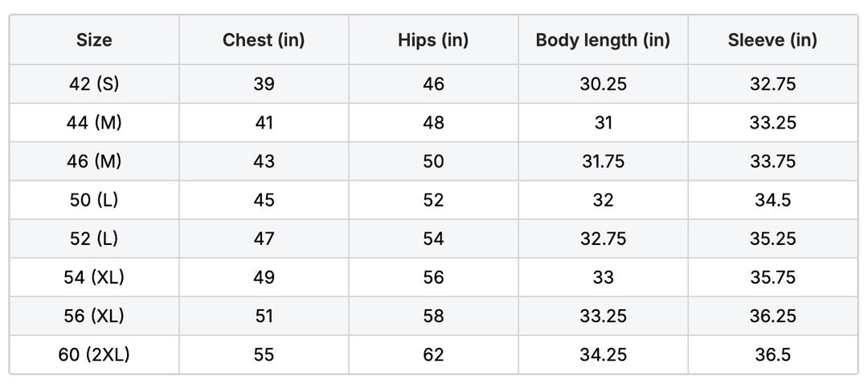Click the 46 (M) size row label

(94, 161)
